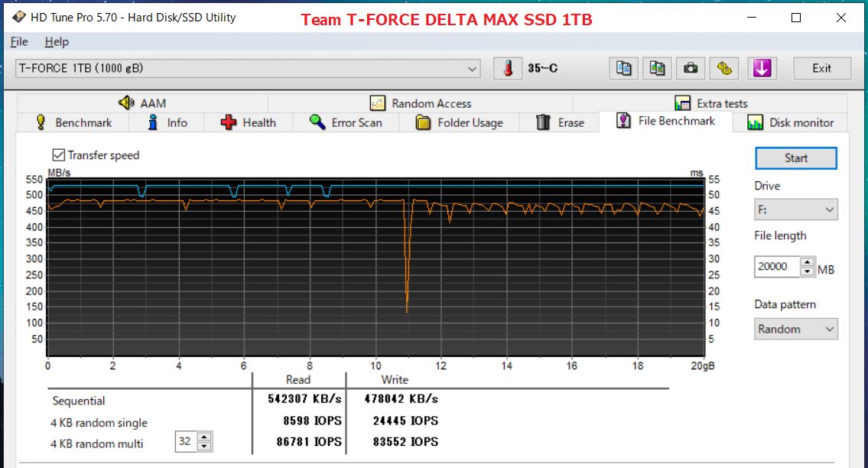The image size is (868, 468).
Task: Switch to the Benchmark tab
Action: click(73, 122)
